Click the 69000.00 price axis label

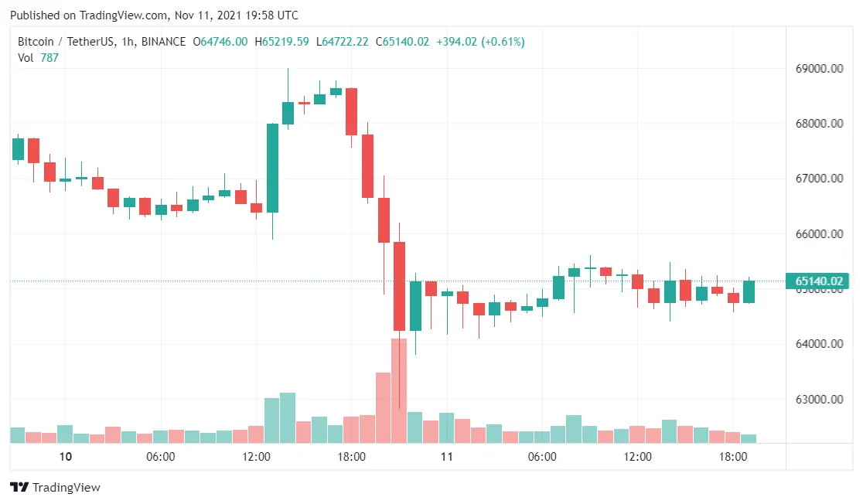pos(819,69)
